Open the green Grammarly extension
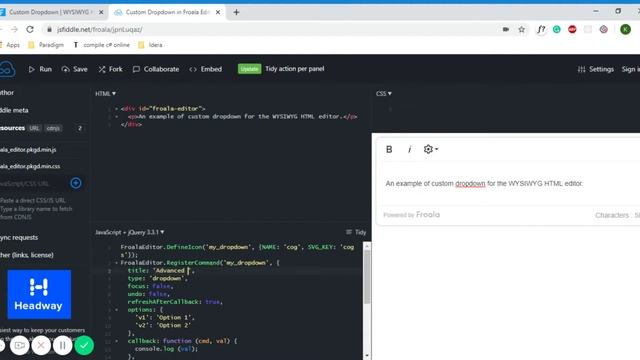 (557, 29)
